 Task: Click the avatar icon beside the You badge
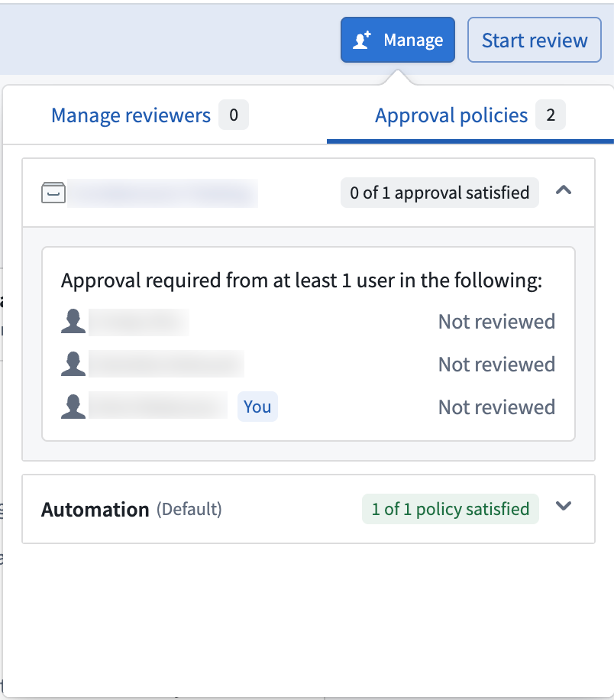[73, 407]
